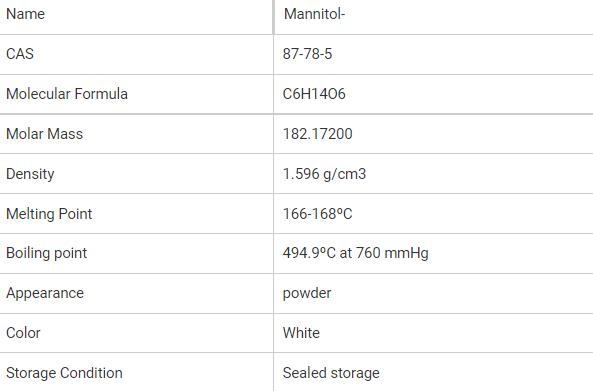593x391 pixels.
Task: Select molar mass value 182.17200
Action: (x=318, y=134)
